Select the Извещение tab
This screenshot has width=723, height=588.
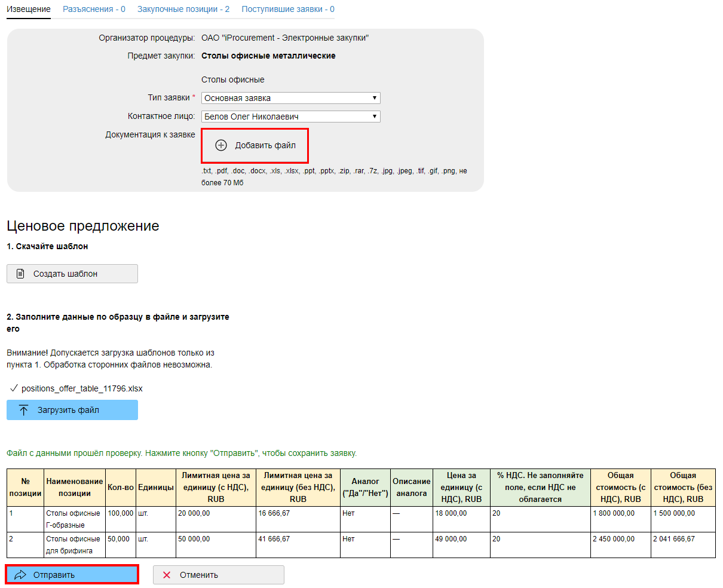pos(29,9)
